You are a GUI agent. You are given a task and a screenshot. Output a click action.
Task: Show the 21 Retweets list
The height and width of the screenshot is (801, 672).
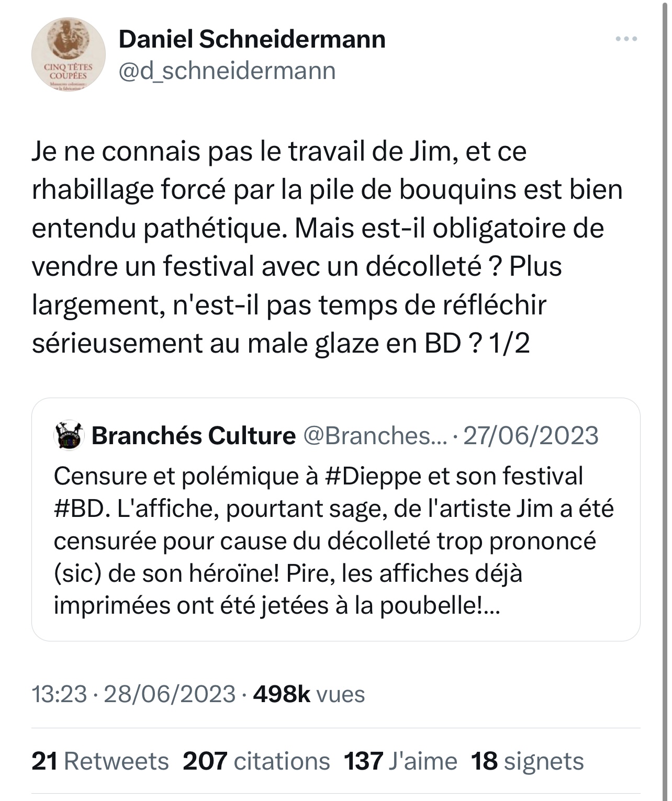coord(100,761)
